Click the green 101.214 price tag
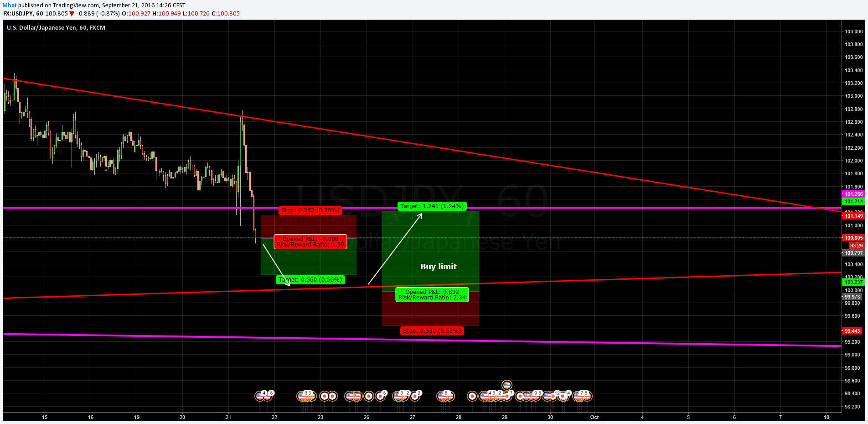The width and height of the screenshot is (868, 424). pos(853,201)
